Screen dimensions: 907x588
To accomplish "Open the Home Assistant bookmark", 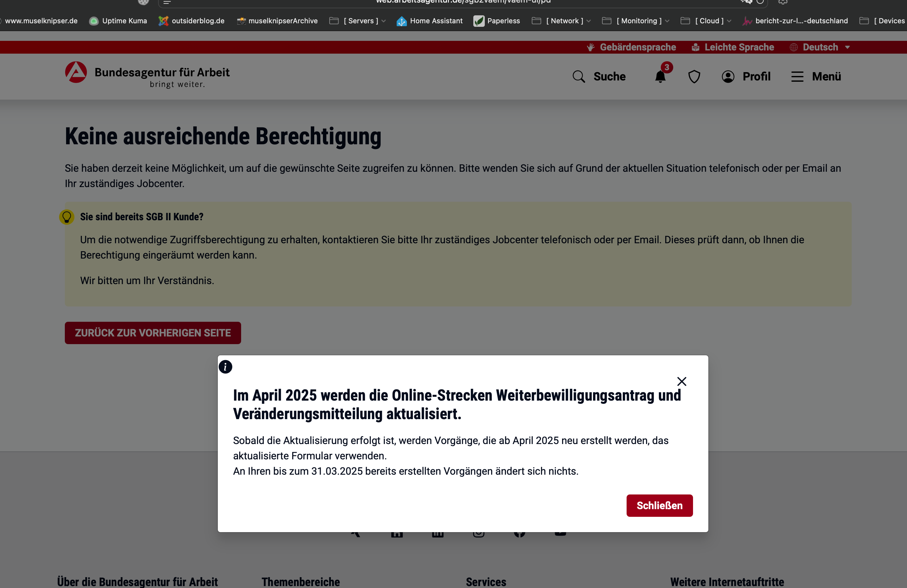I will point(430,20).
